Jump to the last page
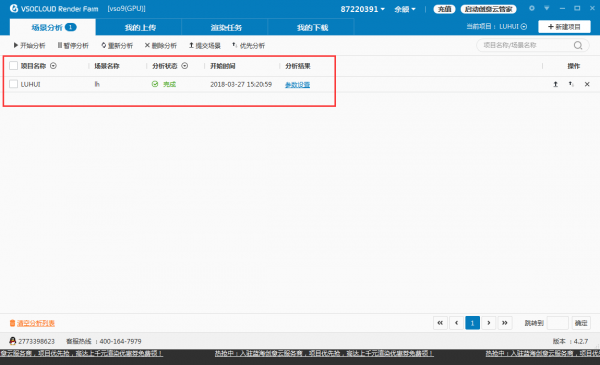This screenshot has height=365, width=600. (x=505, y=323)
